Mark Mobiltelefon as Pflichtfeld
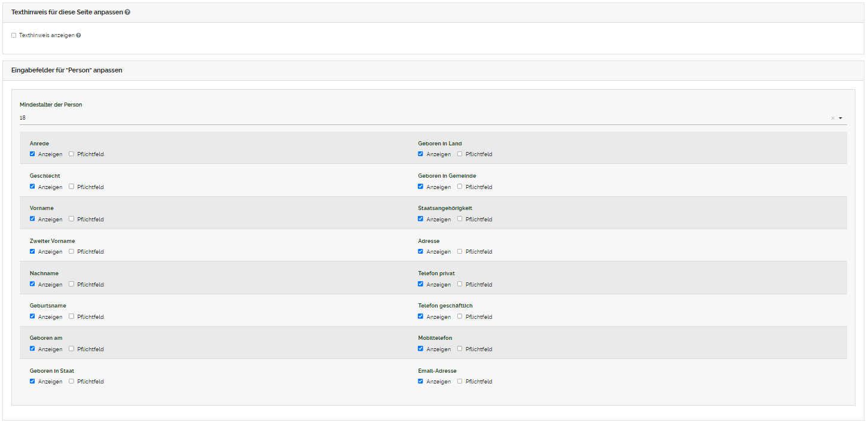This screenshot has height=423, width=868. (460, 349)
